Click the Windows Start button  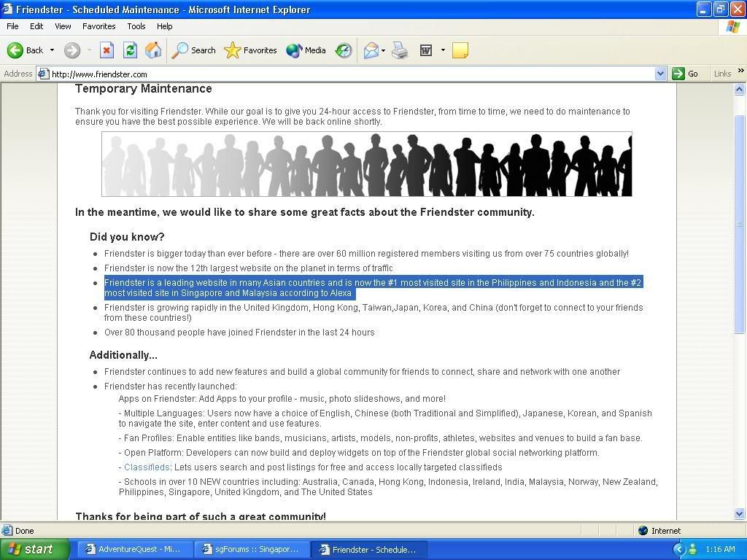[34, 549]
